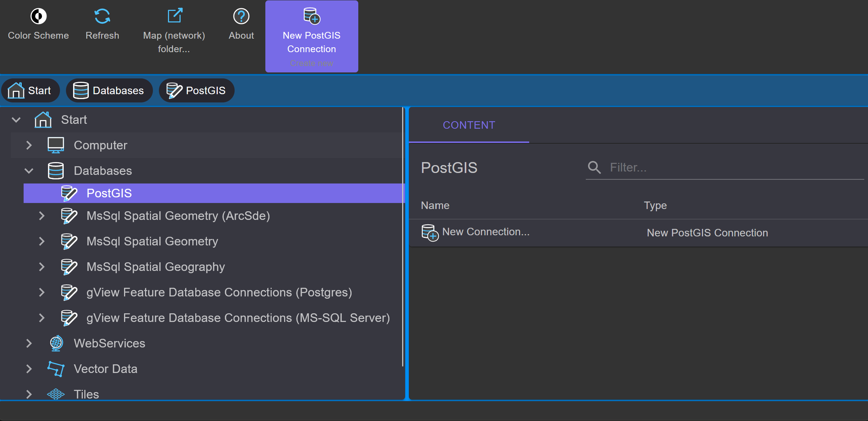The height and width of the screenshot is (421, 868).
Task: Expand the Vector Data node chevron
Action: [29, 369]
